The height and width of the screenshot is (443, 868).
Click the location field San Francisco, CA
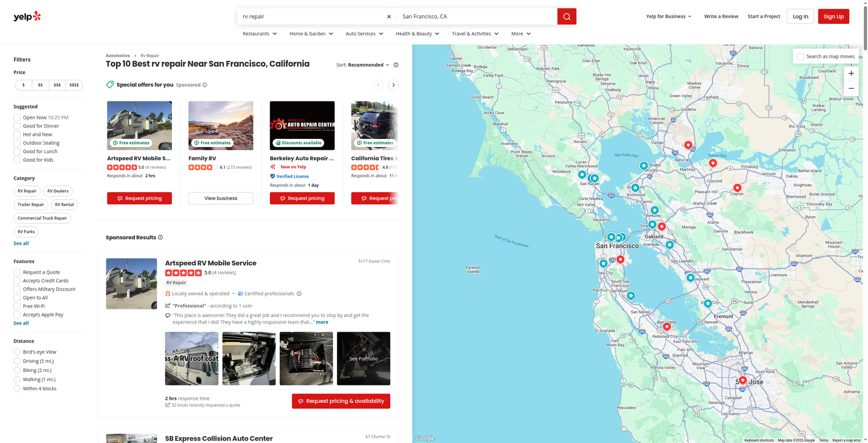pyautogui.click(x=476, y=16)
